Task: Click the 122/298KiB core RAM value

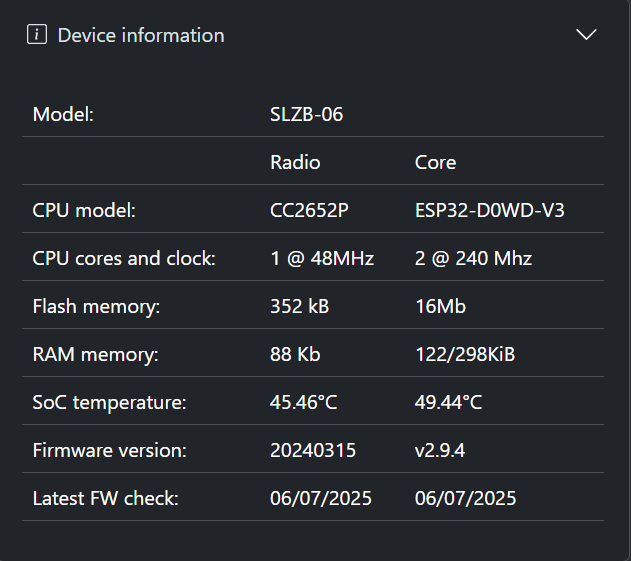Action: [465, 354]
